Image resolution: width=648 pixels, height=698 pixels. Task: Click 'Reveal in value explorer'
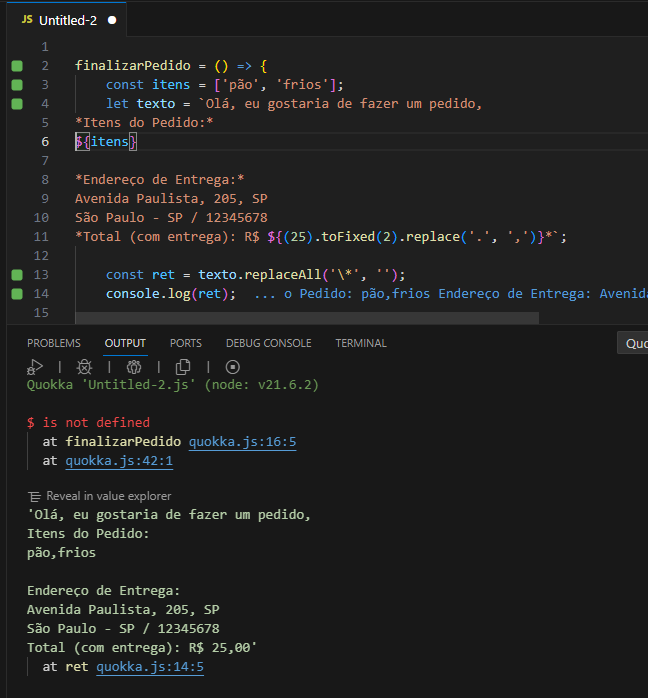tap(108, 496)
